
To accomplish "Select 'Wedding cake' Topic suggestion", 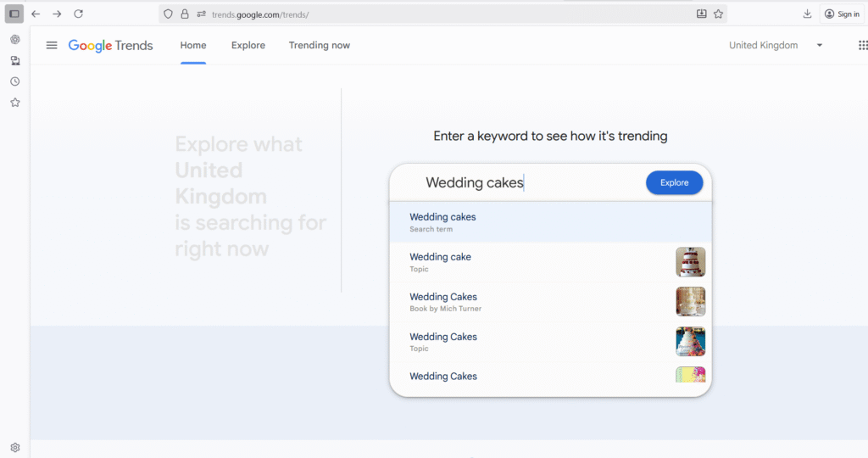I will [x=550, y=262].
